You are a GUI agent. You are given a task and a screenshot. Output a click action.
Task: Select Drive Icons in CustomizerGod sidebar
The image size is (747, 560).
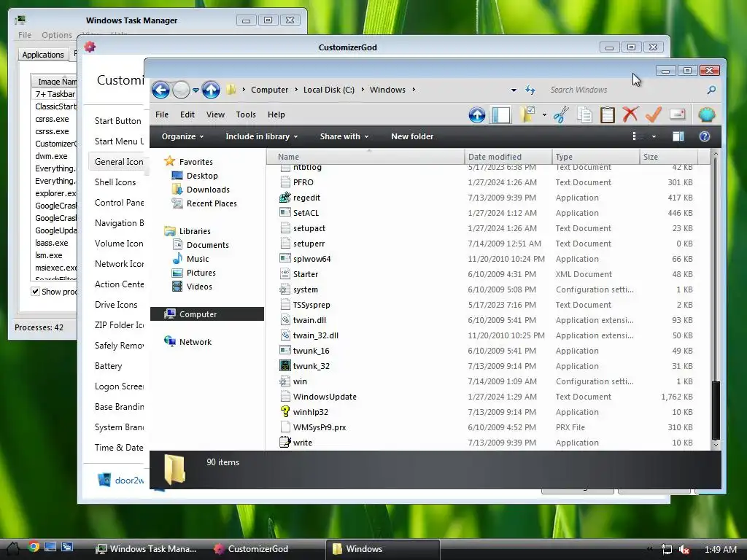click(x=116, y=304)
